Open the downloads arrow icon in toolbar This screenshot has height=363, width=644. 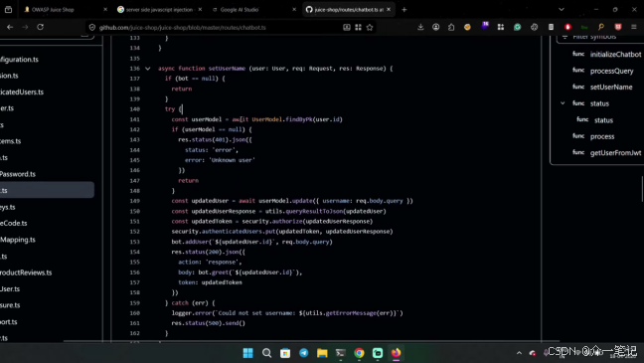pos(420,27)
